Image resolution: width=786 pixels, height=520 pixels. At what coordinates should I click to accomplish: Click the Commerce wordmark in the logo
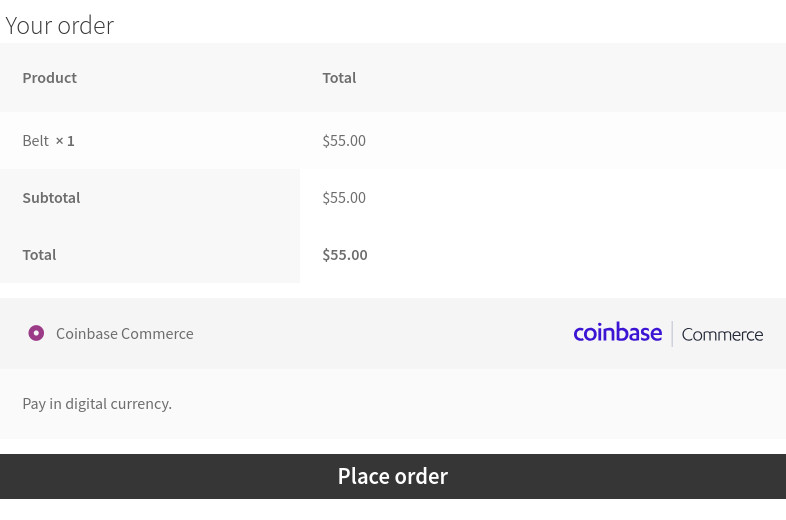pos(722,334)
